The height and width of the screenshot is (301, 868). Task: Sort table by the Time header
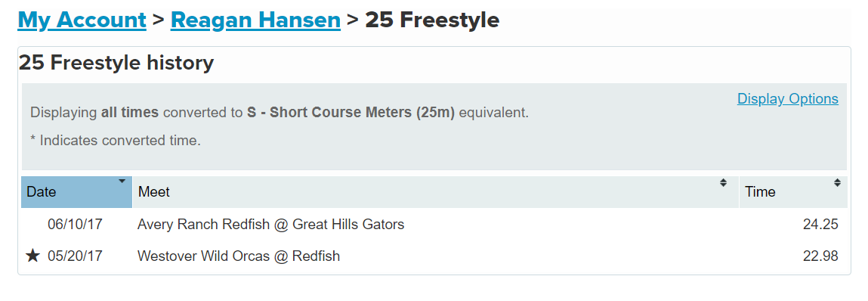793,192
